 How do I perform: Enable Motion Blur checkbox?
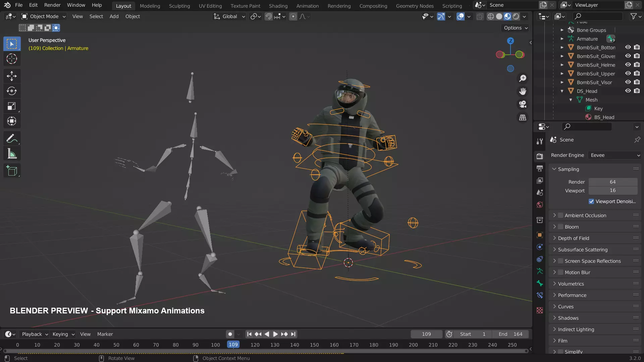tap(560, 273)
